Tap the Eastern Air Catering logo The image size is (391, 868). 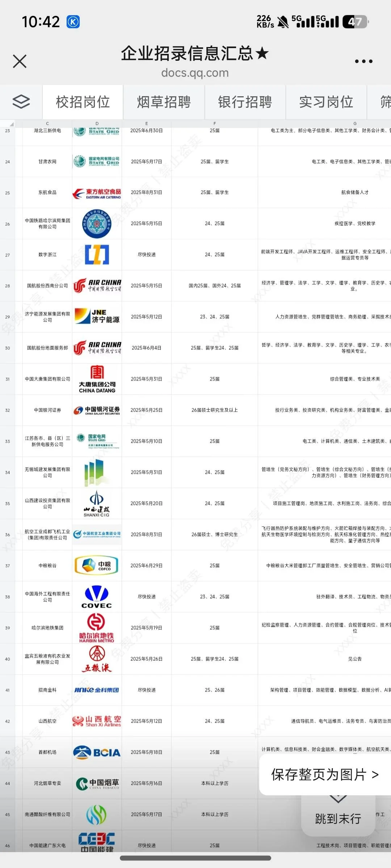tap(97, 193)
